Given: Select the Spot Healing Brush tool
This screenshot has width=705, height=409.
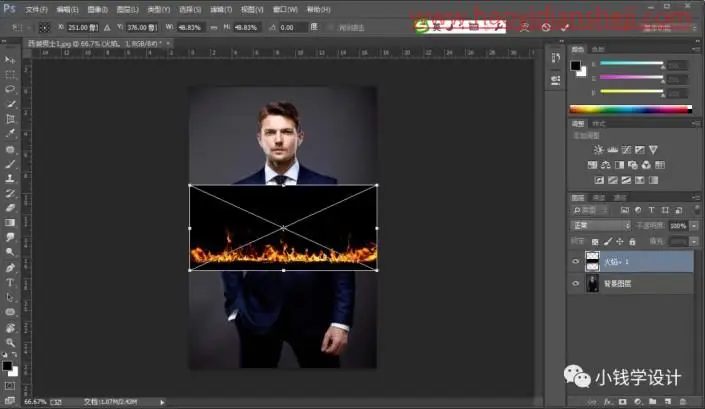Looking at the screenshot, I should click(10, 149).
